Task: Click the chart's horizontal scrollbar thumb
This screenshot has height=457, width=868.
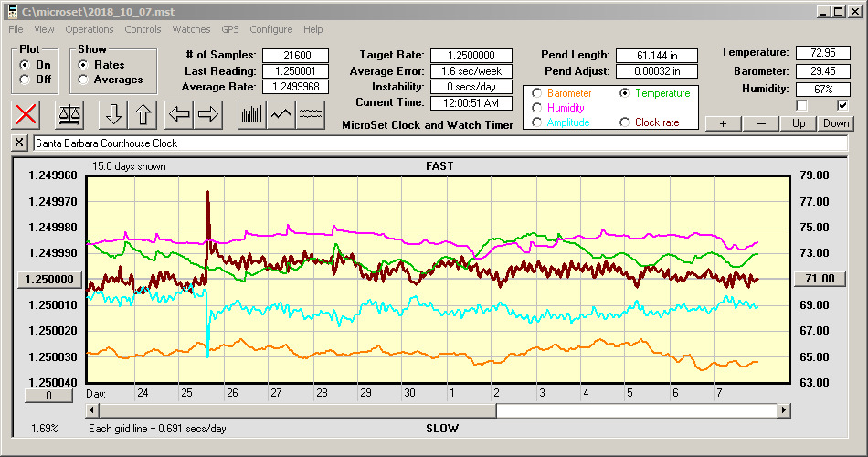Action: pyautogui.click(x=298, y=410)
